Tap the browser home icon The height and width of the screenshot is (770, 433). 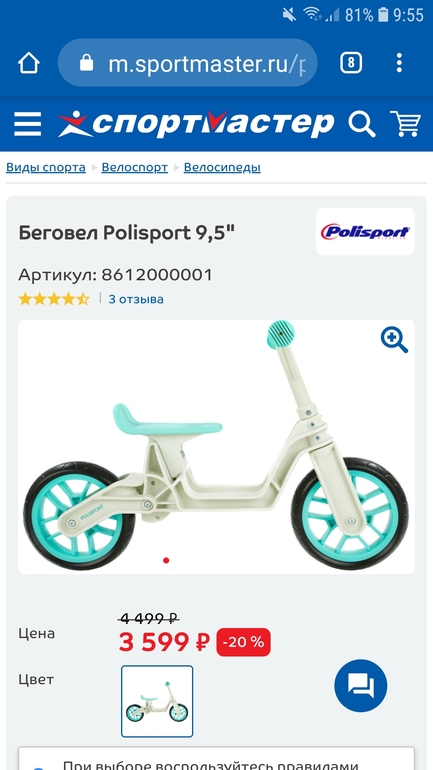(x=28, y=63)
